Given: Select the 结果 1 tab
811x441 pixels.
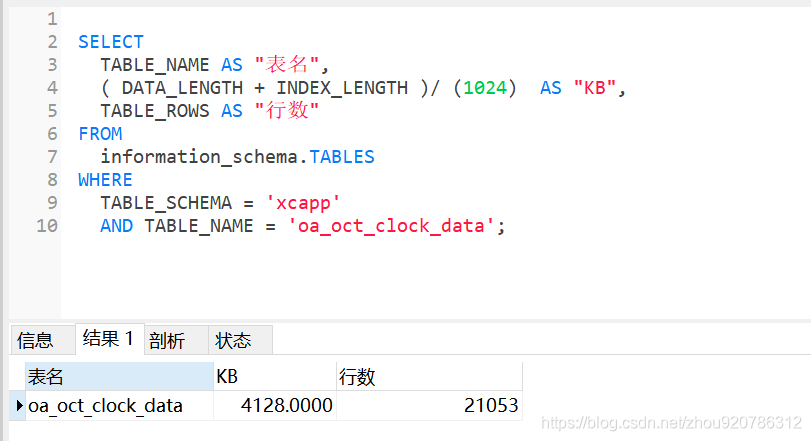Looking at the screenshot, I should pyautogui.click(x=110, y=339).
